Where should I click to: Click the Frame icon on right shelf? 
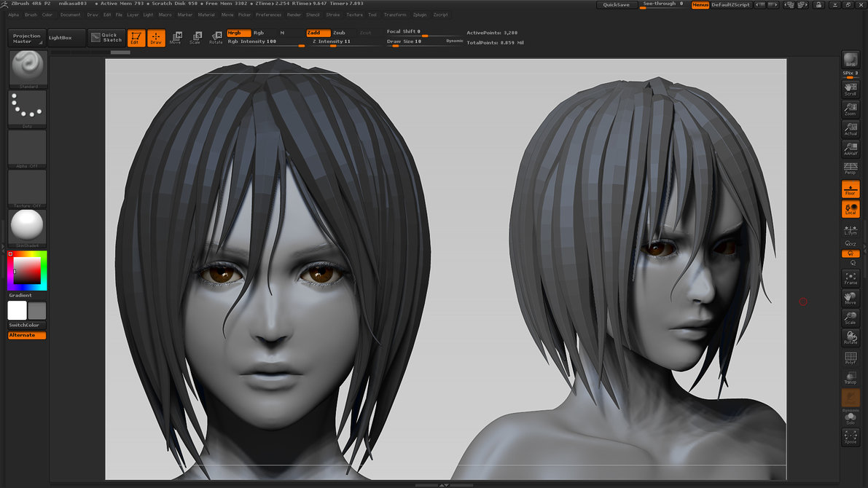pyautogui.click(x=850, y=278)
